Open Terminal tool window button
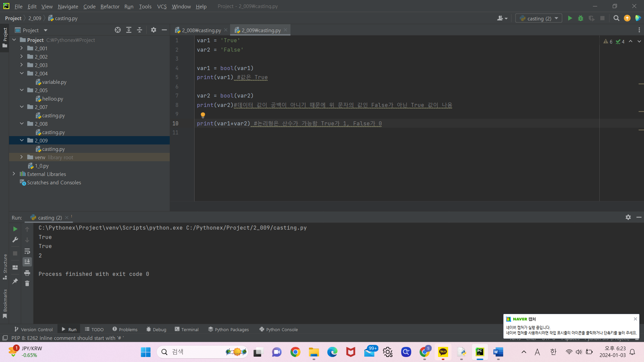644x362 pixels. [x=186, y=329]
